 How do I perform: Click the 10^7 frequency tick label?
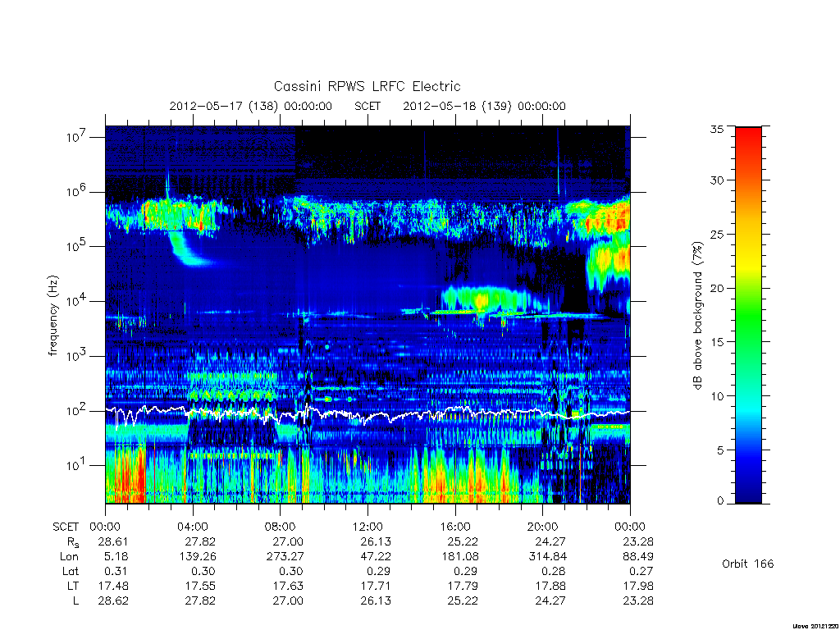[76, 137]
